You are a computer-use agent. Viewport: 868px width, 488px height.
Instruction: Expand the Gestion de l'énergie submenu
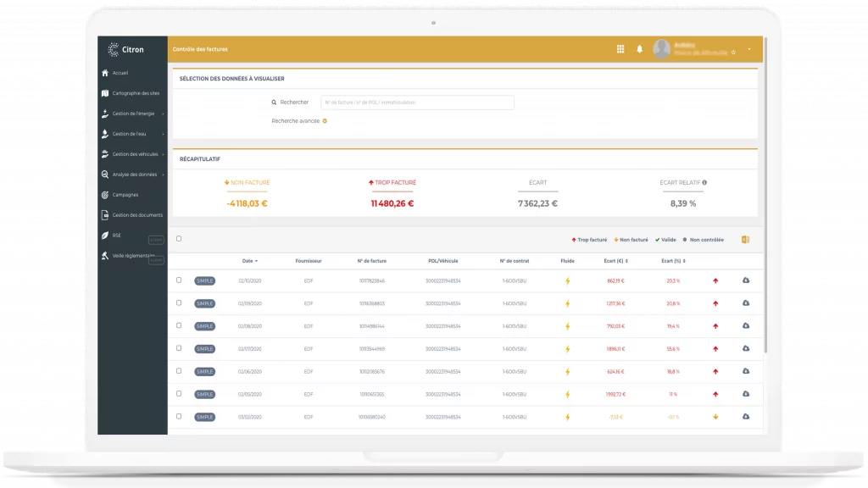134,114
